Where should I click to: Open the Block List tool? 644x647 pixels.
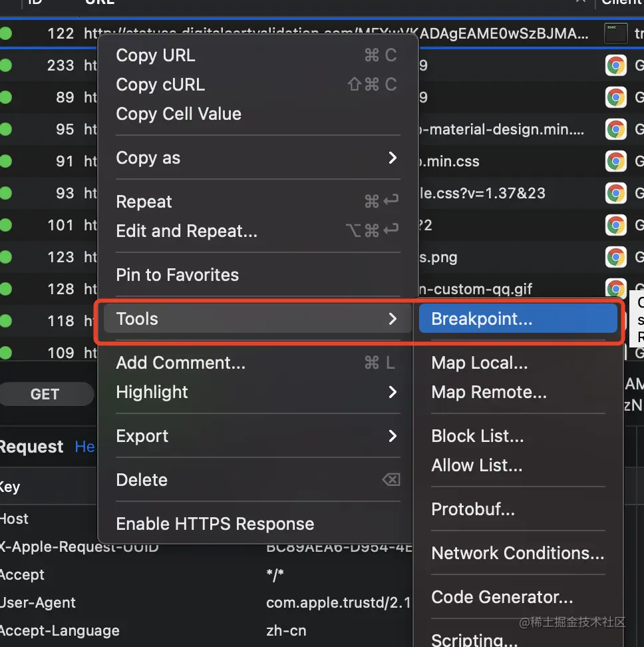[x=518, y=436]
